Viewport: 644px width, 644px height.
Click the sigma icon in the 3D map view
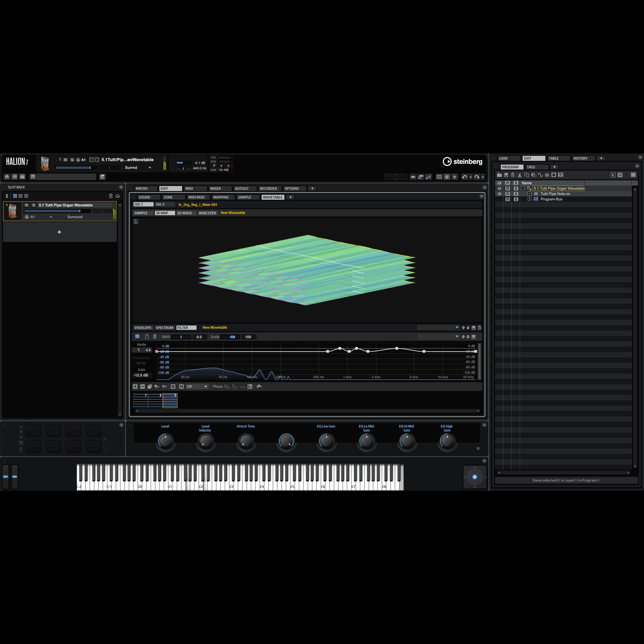(136, 221)
